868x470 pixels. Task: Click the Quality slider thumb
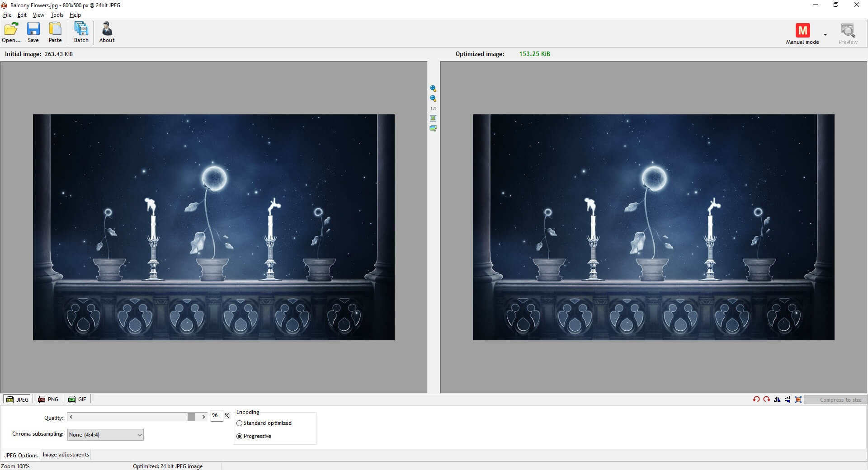[x=191, y=417]
